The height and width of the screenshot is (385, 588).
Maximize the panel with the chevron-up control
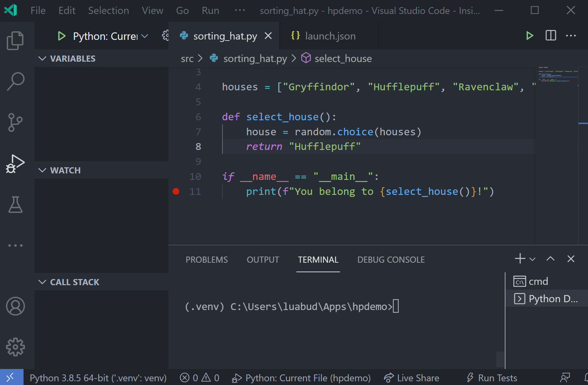coord(550,259)
